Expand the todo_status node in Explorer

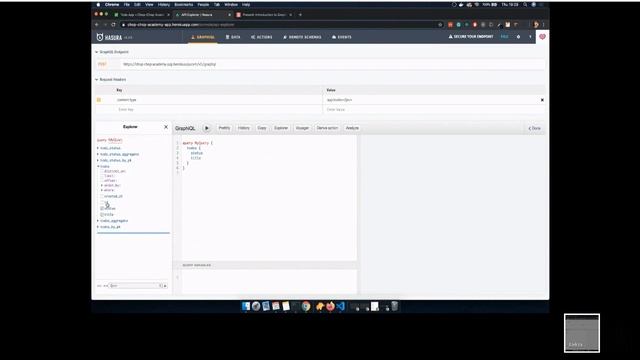click(98, 148)
